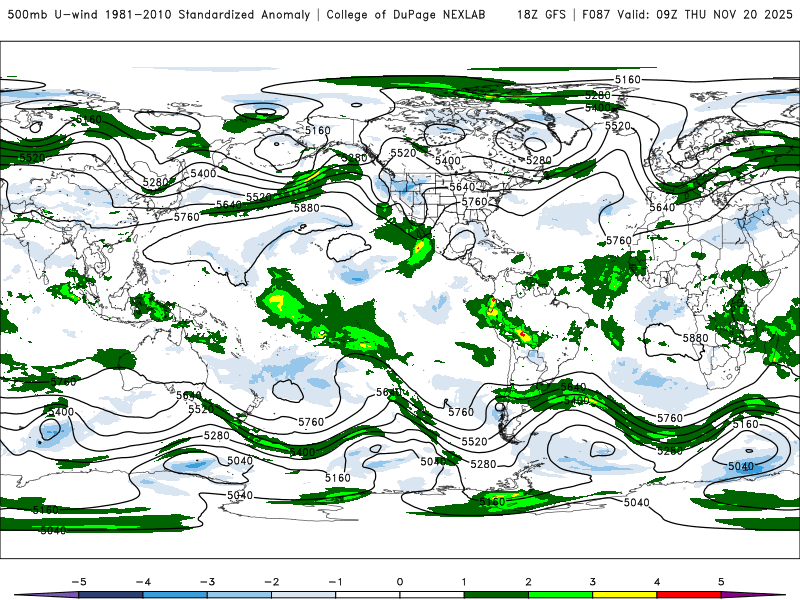800x600 pixels.
Task: Click the 5400 contour label over central Canada
Action: [x=448, y=161]
